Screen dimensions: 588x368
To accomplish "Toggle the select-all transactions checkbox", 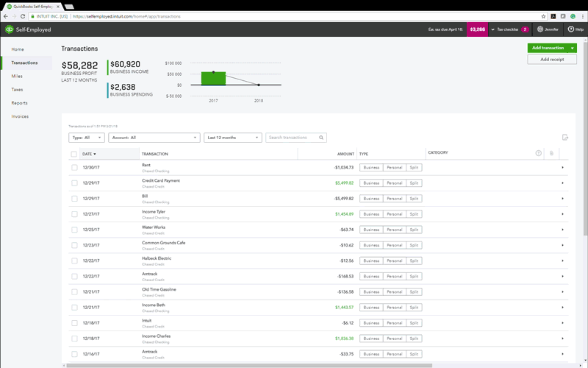I will click(74, 154).
